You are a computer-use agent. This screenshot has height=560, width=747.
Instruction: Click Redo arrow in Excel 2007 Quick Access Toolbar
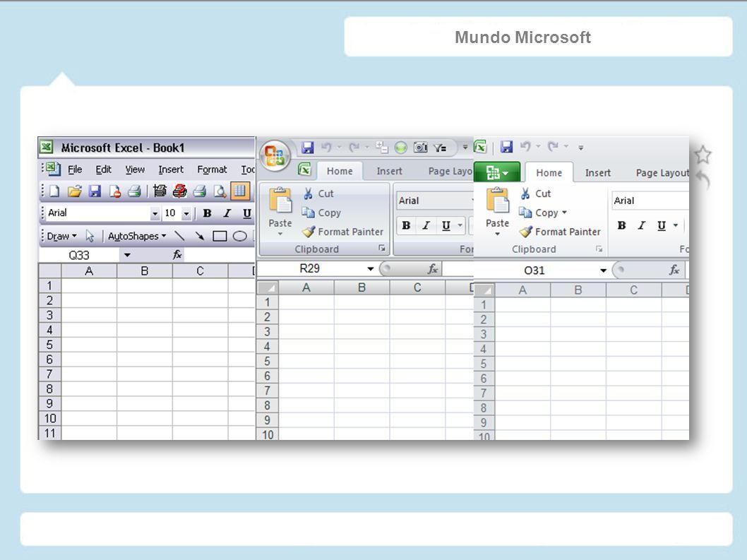tap(354, 148)
